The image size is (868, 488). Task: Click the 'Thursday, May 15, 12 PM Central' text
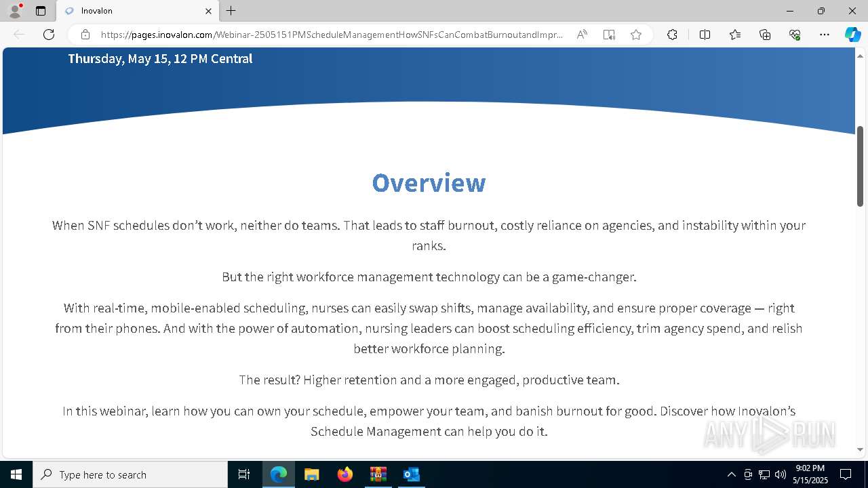(160, 59)
